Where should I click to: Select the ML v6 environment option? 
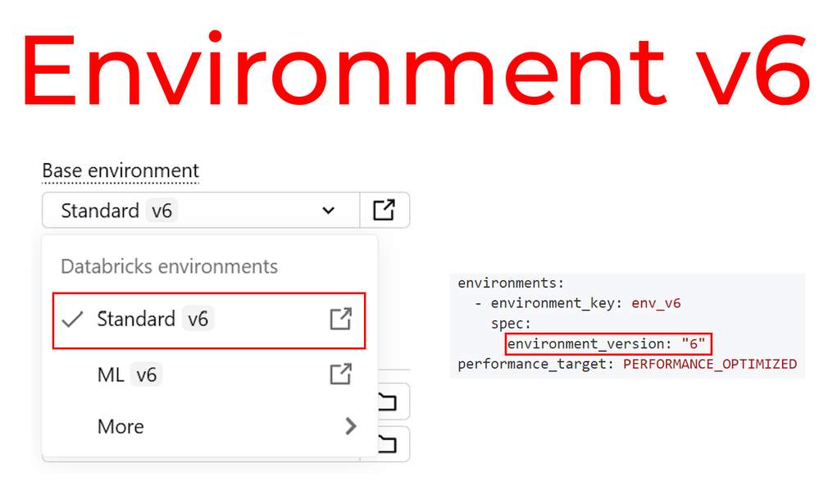coord(209,375)
